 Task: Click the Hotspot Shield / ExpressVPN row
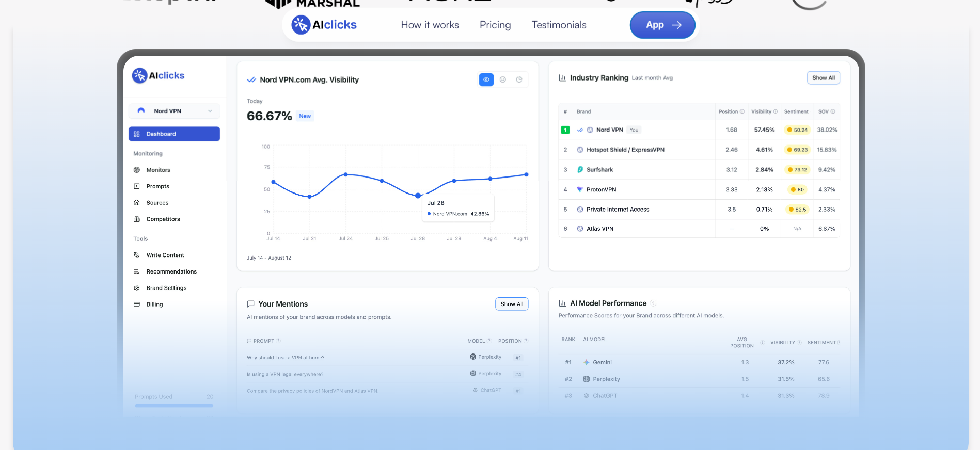[x=699, y=150]
